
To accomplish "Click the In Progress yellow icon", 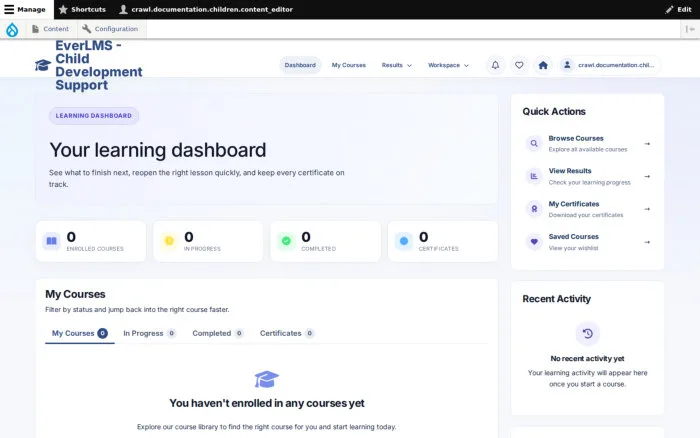I will 169,241.
